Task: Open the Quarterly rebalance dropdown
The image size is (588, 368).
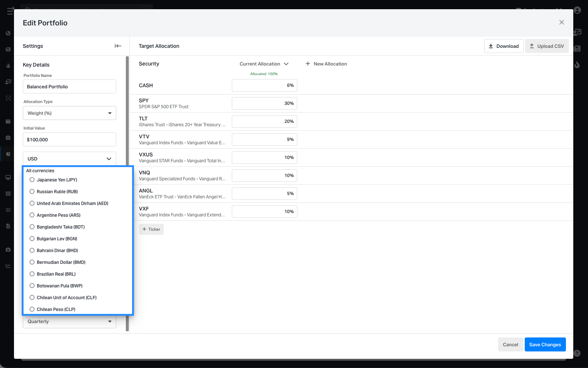Action: 70,322
